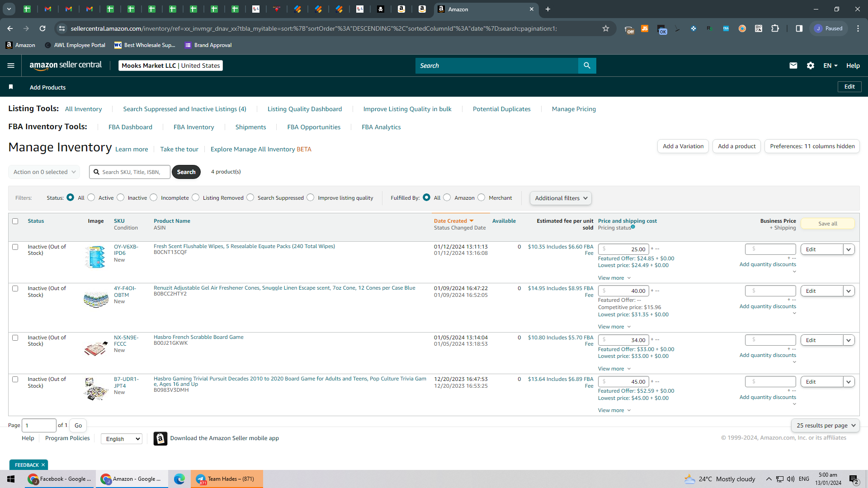Click the taskbar volume icon

pyautogui.click(x=790, y=479)
